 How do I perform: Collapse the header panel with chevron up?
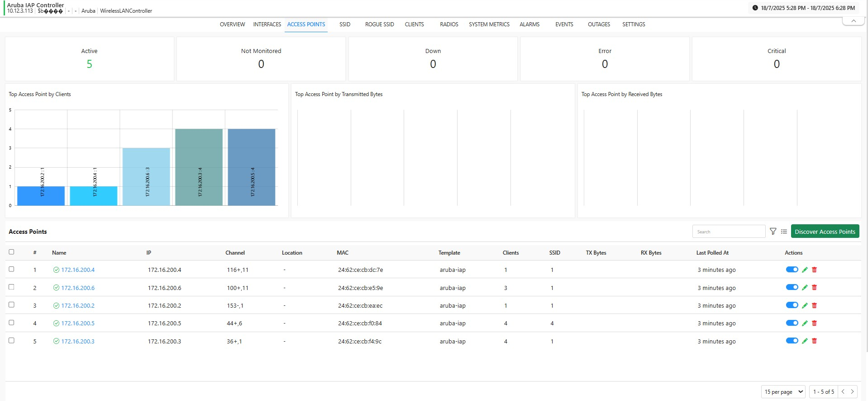[854, 21]
